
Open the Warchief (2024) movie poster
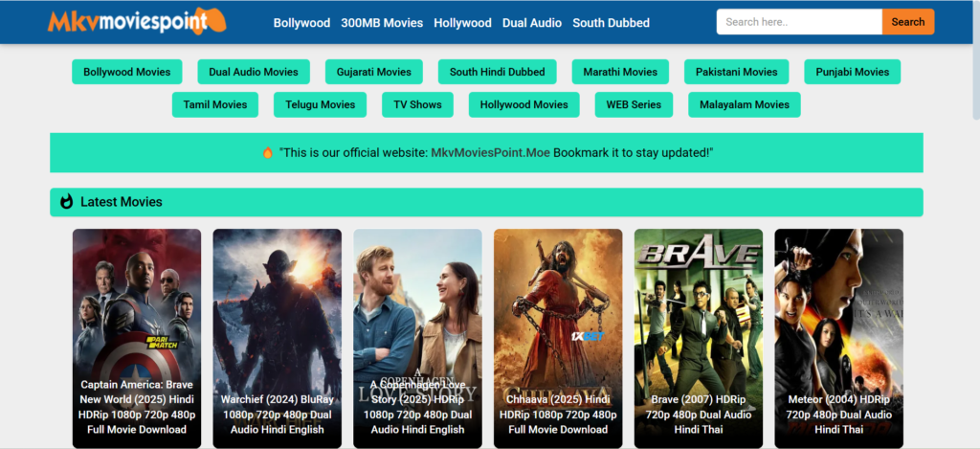pyautogui.click(x=278, y=338)
